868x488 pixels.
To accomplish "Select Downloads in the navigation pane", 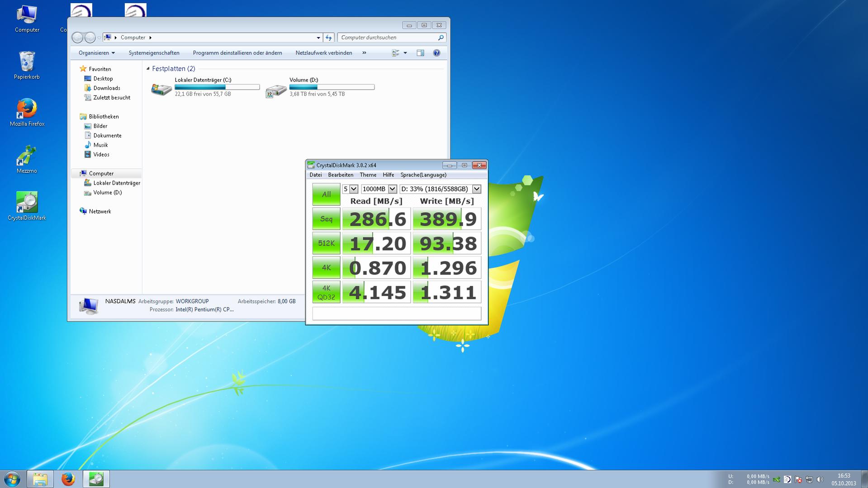I will (x=107, y=88).
